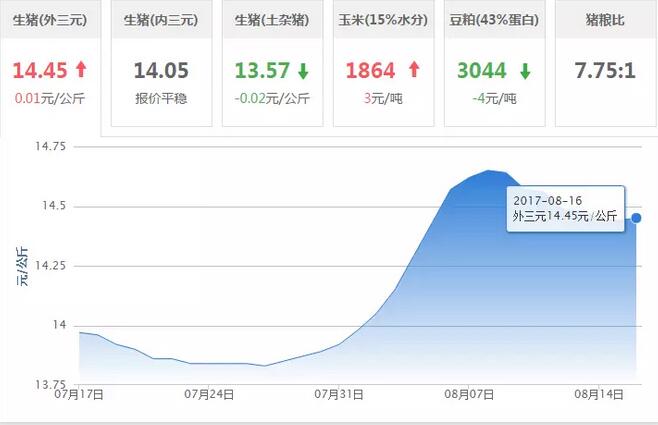
Task: Select the 生猪(外三元) tab
Action: [50, 20]
